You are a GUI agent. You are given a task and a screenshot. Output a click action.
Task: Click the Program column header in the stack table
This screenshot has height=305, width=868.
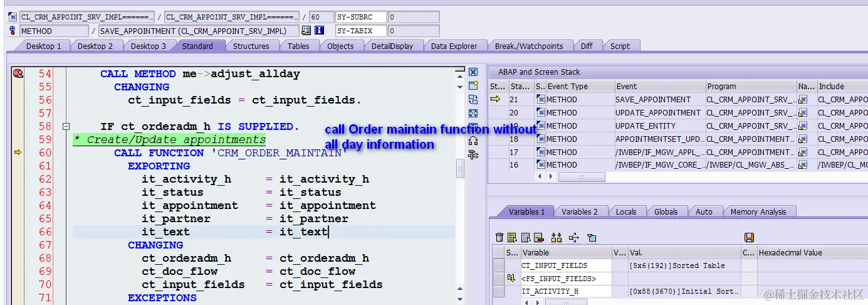click(x=751, y=86)
